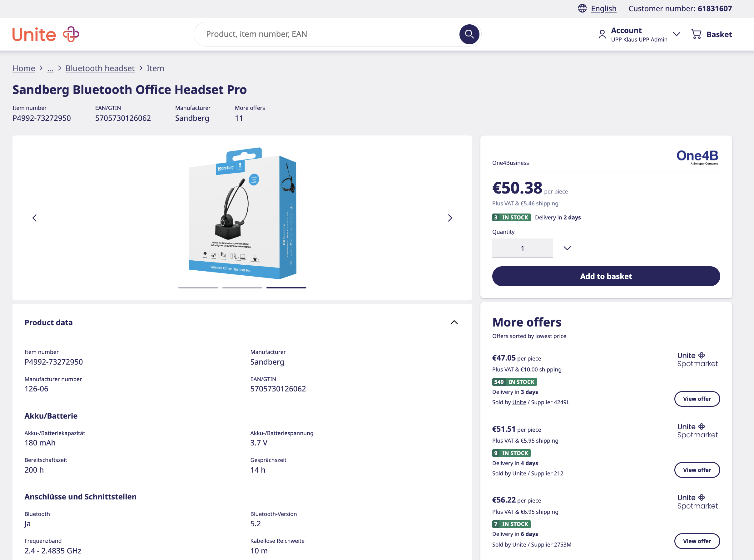Click the One4Business seller name
This screenshot has height=560, width=754.
(x=510, y=163)
